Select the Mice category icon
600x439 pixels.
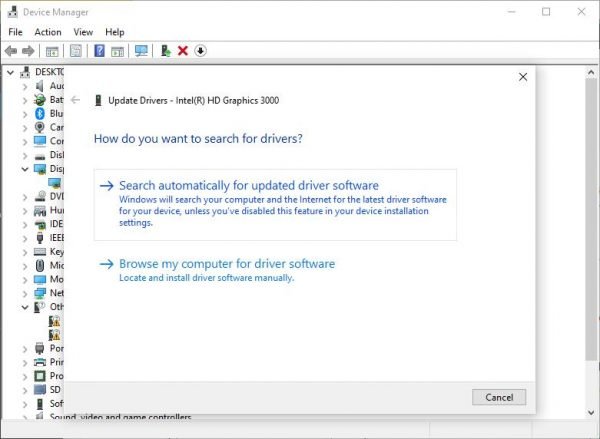40,265
